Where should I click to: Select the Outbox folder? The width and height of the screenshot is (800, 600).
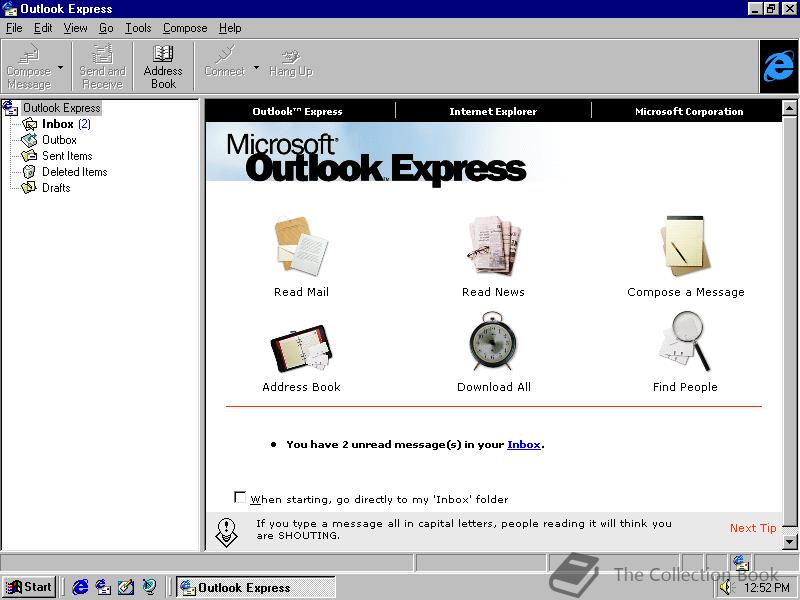[x=59, y=140]
